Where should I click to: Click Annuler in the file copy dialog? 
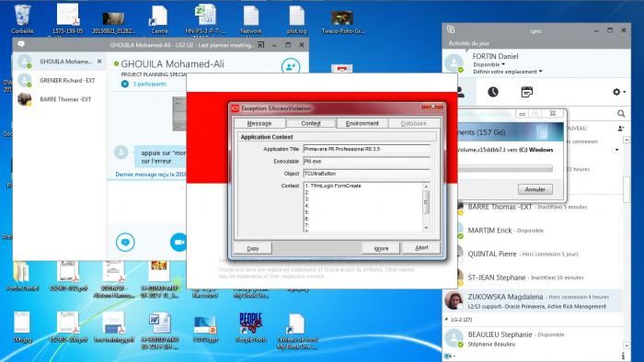click(535, 189)
